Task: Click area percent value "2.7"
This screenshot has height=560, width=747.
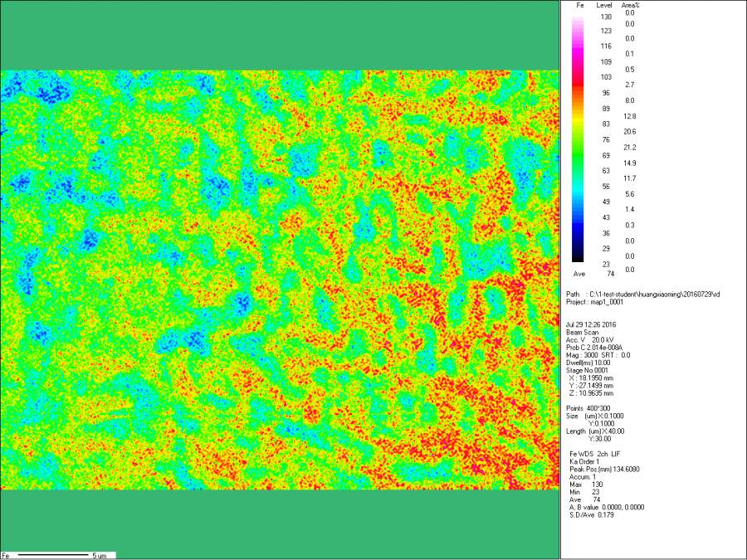Action: (x=630, y=85)
